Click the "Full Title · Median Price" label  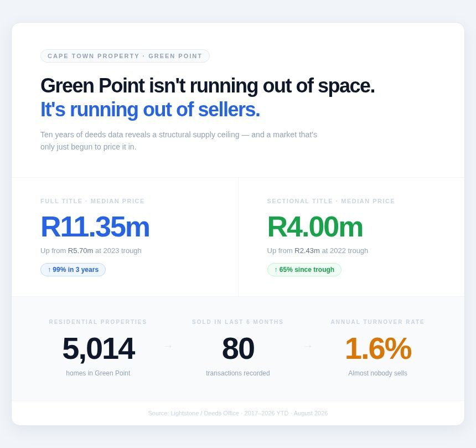tap(92, 201)
